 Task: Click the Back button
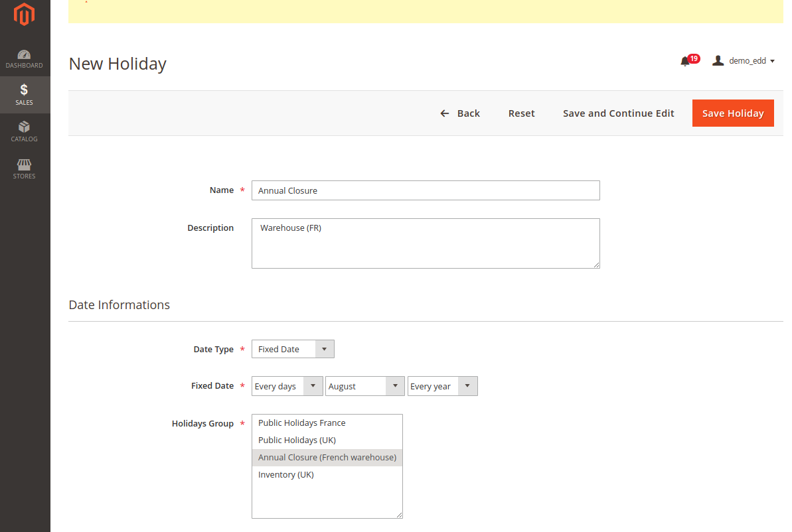(x=459, y=113)
